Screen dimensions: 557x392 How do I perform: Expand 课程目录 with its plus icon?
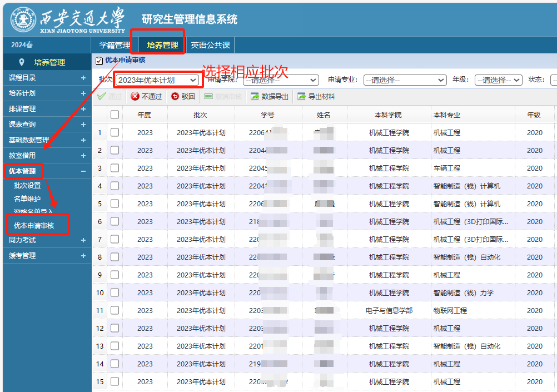pyautogui.click(x=83, y=78)
